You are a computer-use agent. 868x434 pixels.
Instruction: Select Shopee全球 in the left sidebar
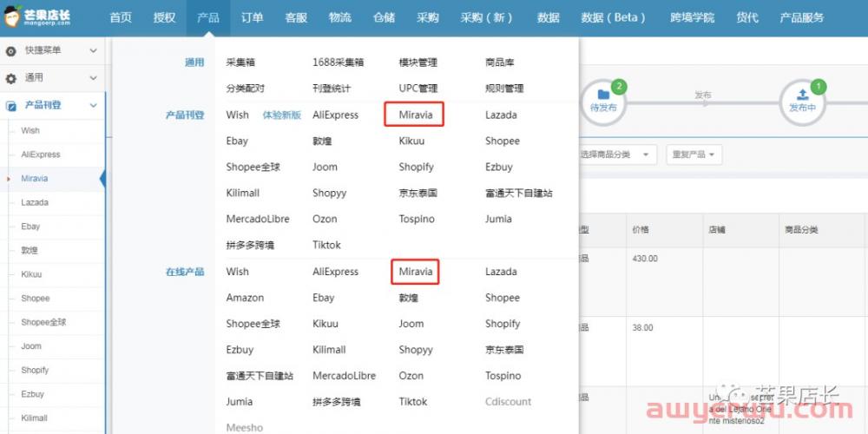tap(43, 322)
